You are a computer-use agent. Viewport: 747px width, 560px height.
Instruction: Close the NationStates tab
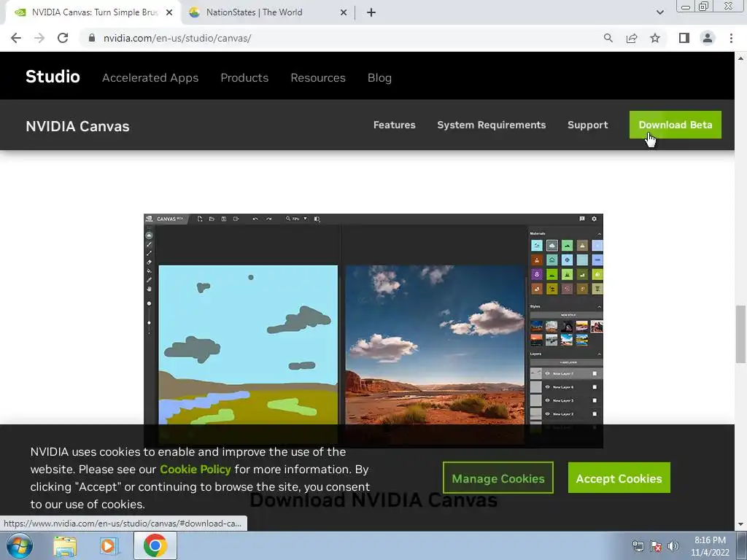pyautogui.click(x=344, y=13)
